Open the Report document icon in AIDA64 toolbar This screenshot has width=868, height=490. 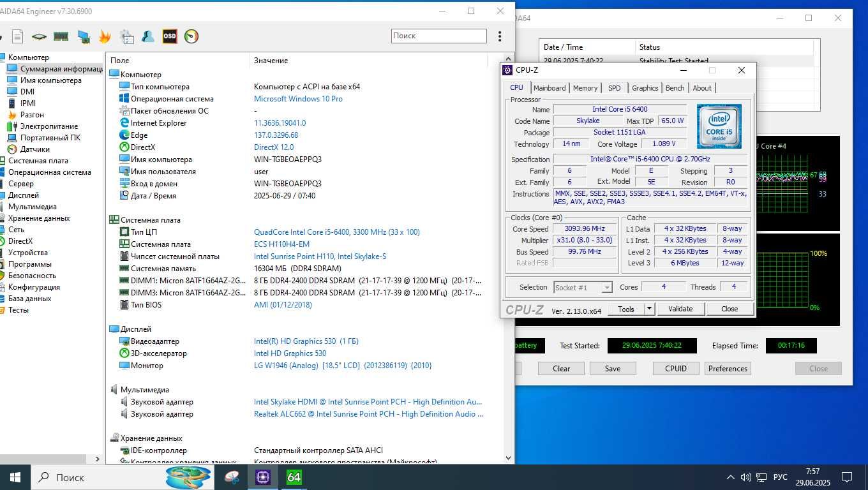click(x=18, y=36)
